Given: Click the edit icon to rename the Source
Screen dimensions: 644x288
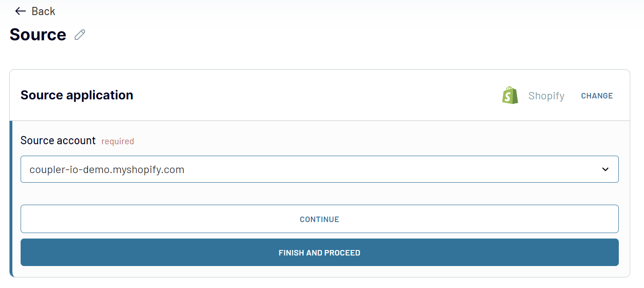Looking at the screenshot, I should click(79, 34).
